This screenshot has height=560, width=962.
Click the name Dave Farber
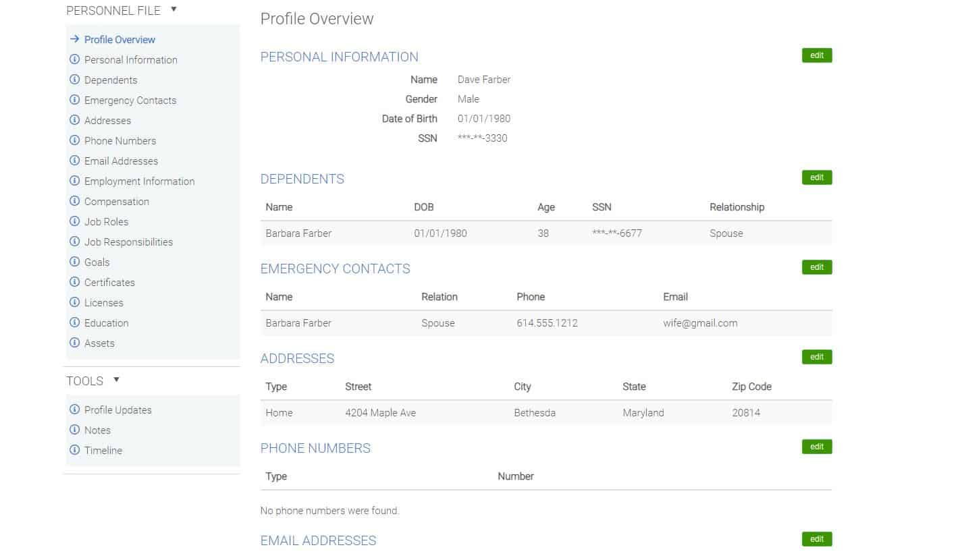484,80
